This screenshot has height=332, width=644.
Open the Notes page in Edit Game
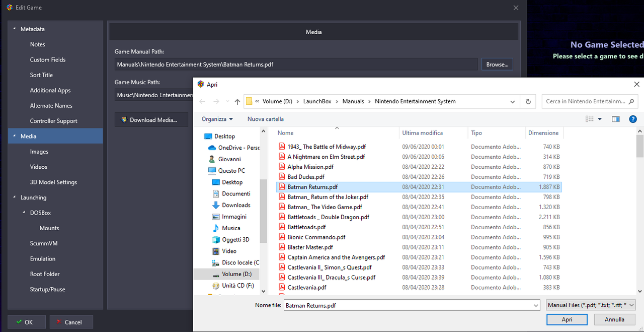[x=37, y=44]
